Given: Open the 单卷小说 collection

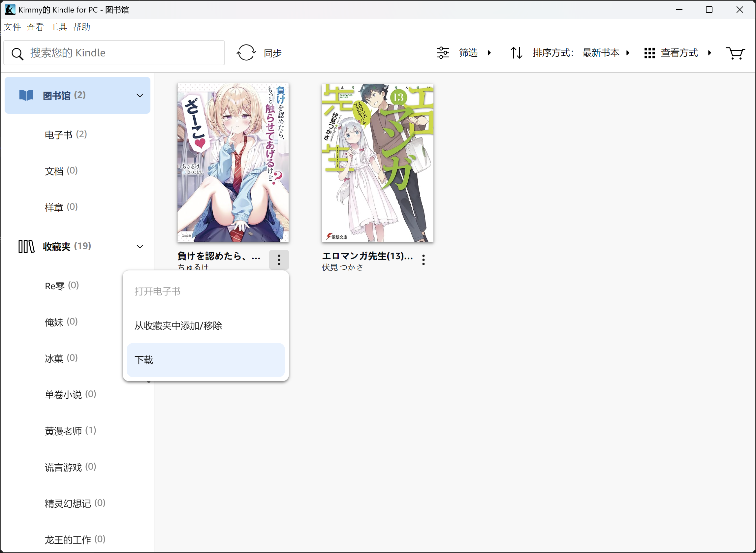Looking at the screenshot, I should pyautogui.click(x=70, y=394).
